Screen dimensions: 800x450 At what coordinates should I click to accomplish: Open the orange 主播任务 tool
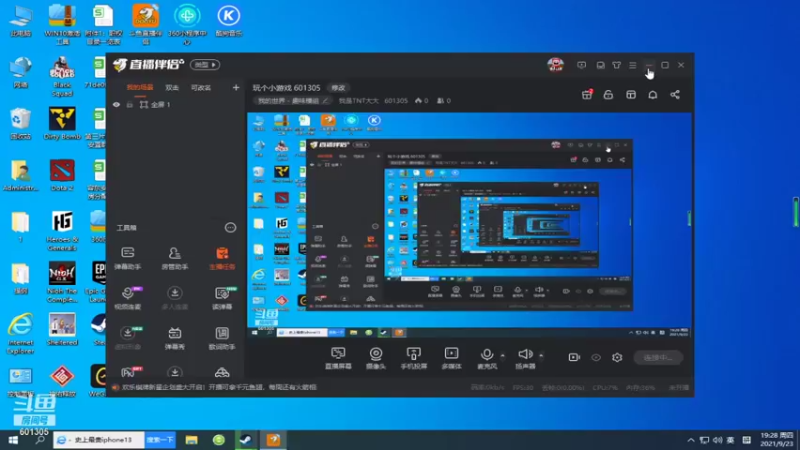coord(222,258)
